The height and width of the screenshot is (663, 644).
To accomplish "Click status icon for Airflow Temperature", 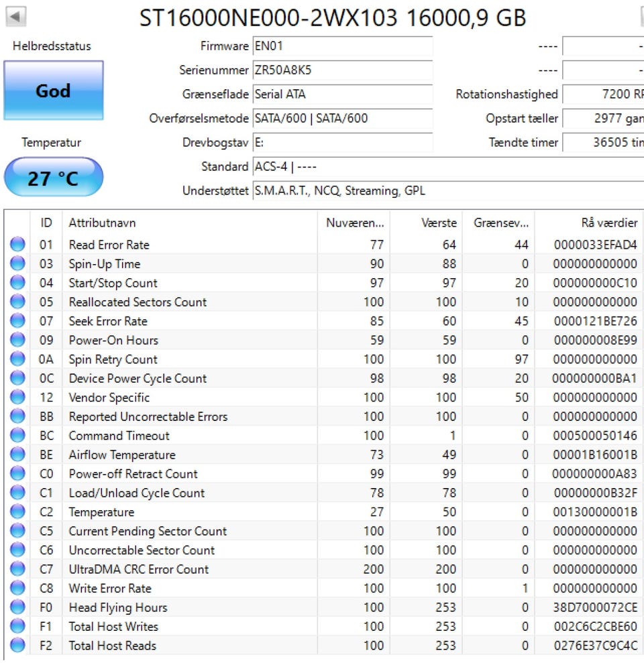I will [x=17, y=455].
